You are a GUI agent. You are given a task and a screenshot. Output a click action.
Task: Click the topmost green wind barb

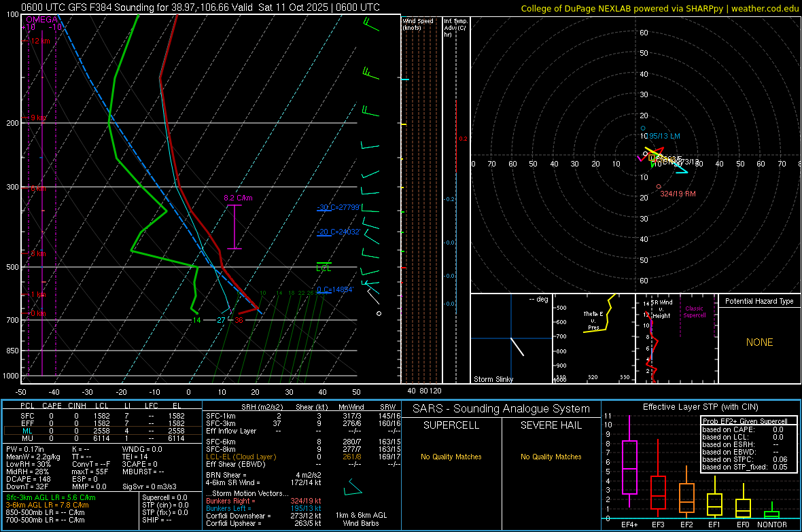tap(371, 24)
